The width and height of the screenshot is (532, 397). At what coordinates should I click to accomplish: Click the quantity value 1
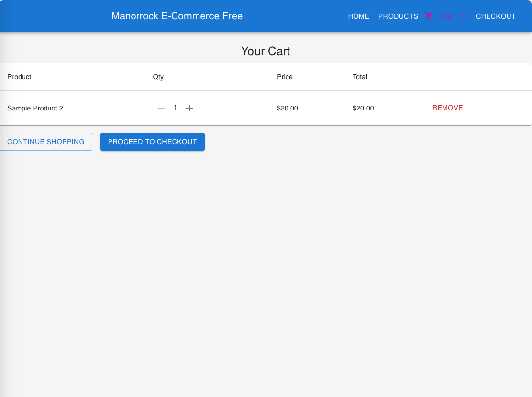click(175, 107)
